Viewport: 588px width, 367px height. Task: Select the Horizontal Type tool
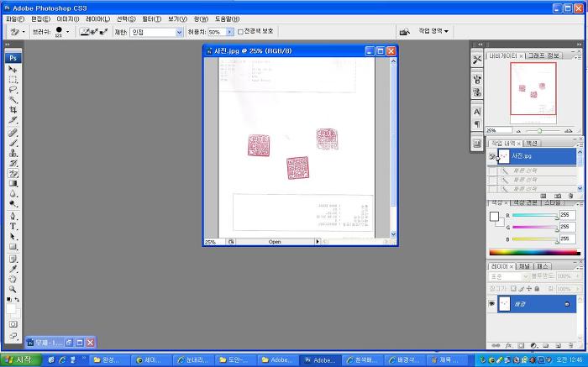pos(13,226)
